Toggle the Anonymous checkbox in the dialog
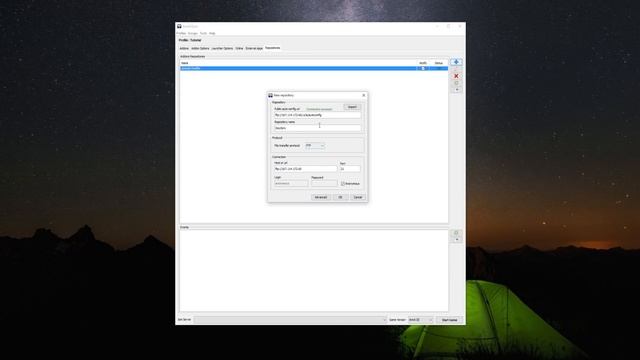The image size is (640, 360). [343, 184]
